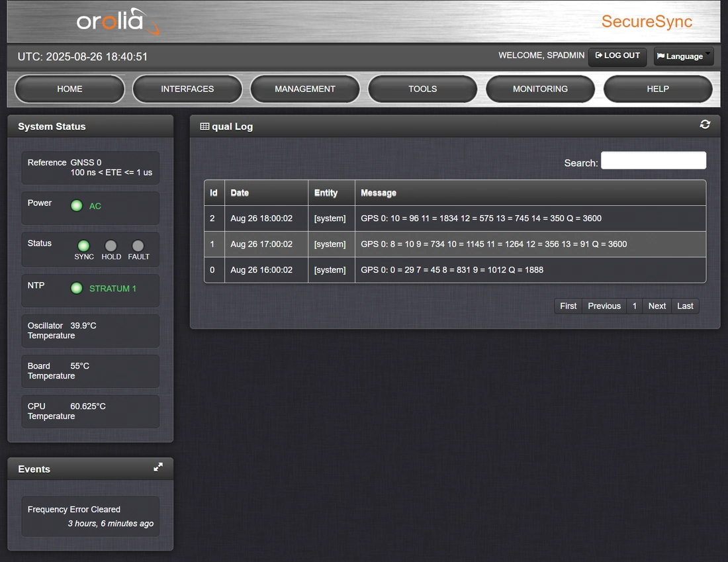Image resolution: width=728 pixels, height=562 pixels.
Task: Select log row dated Aug 26 18:00:02
Action: [x=455, y=218]
